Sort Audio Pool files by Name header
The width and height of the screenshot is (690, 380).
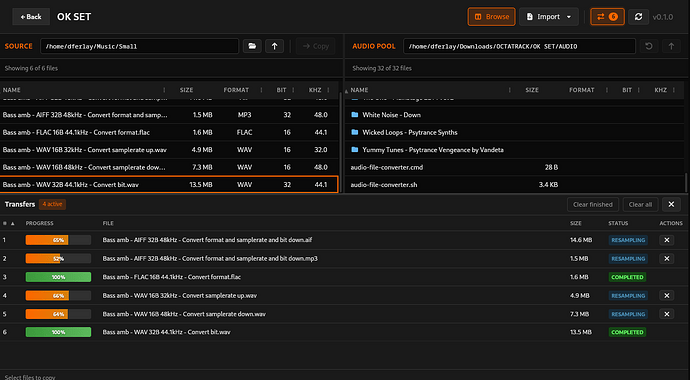359,90
